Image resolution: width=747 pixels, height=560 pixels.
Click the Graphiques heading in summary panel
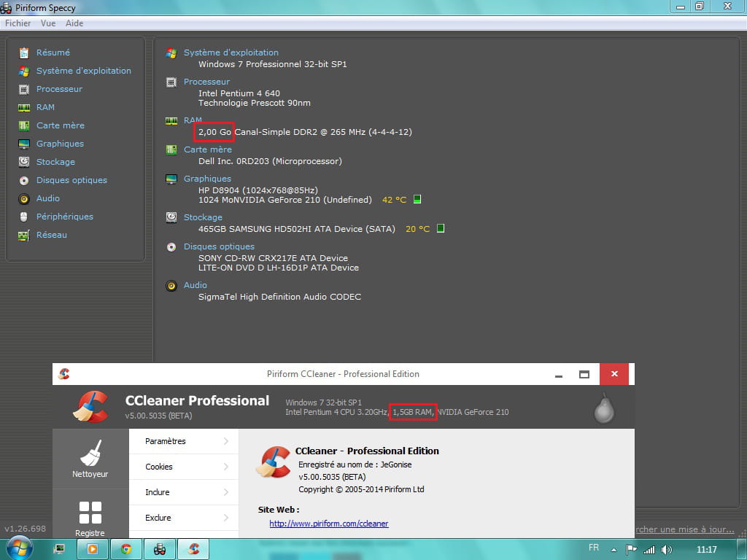pyautogui.click(x=207, y=179)
